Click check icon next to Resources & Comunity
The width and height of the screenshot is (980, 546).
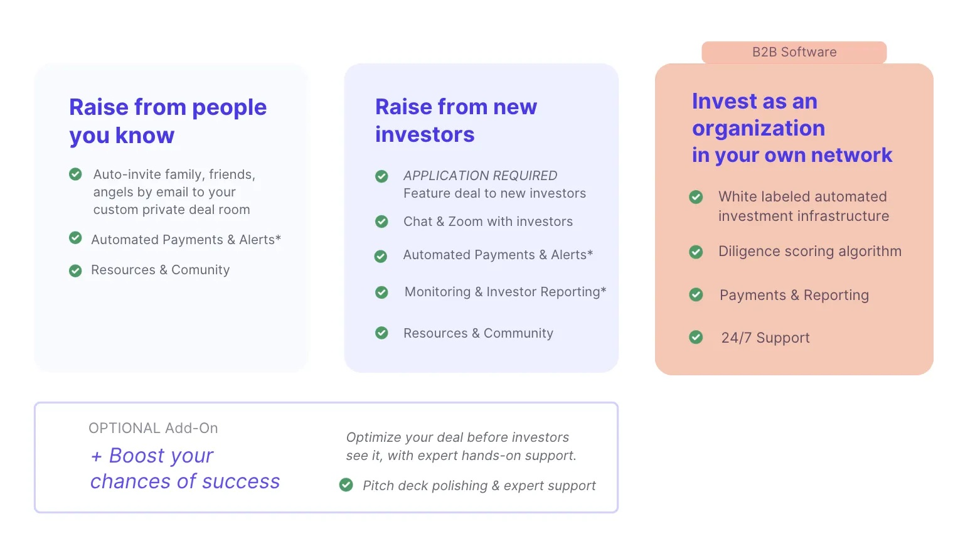(x=75, y=270)
